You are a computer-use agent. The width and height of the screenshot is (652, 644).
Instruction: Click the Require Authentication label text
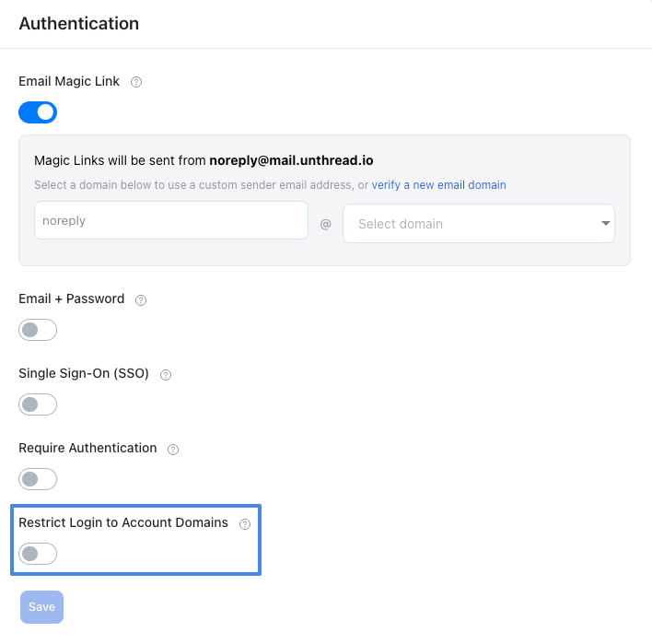pyautogui.click(x=87, y=448)
